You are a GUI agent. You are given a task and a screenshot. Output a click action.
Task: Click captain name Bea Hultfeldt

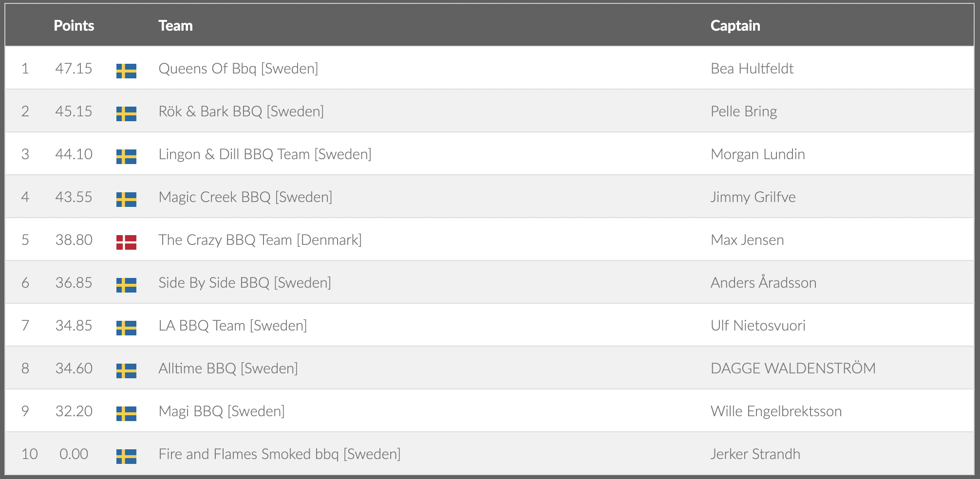tap(752, 69)
